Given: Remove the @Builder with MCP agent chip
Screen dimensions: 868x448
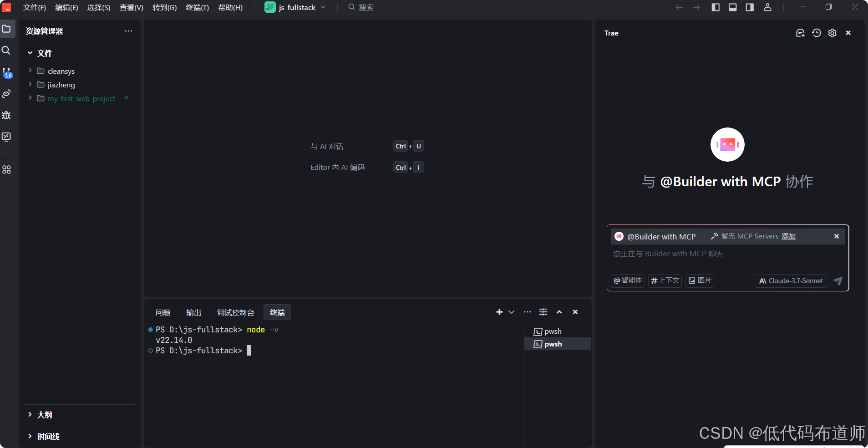Looking at the screenshot, I should tap(837, 236).
